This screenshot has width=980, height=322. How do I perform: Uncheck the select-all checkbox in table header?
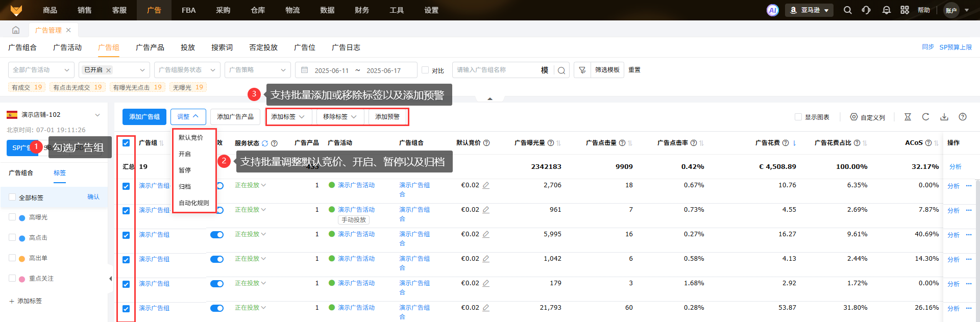[x=126, y=143]
